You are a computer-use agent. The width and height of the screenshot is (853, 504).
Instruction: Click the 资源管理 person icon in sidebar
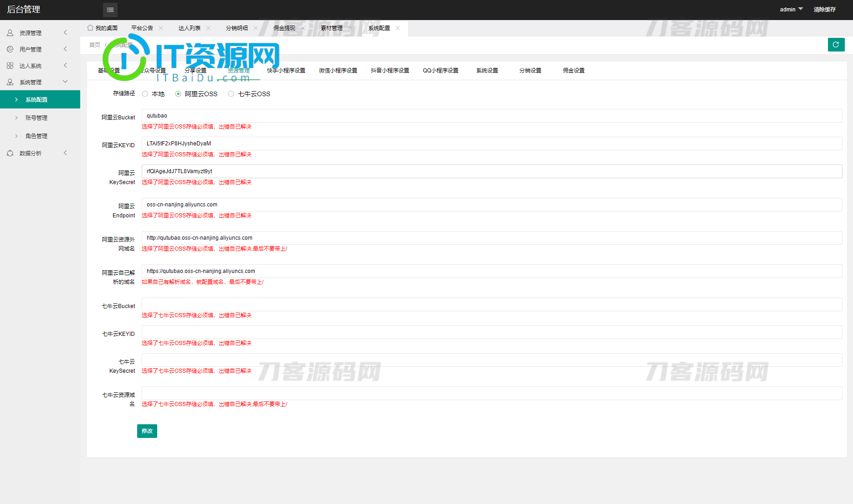click(x=10, y=33)
